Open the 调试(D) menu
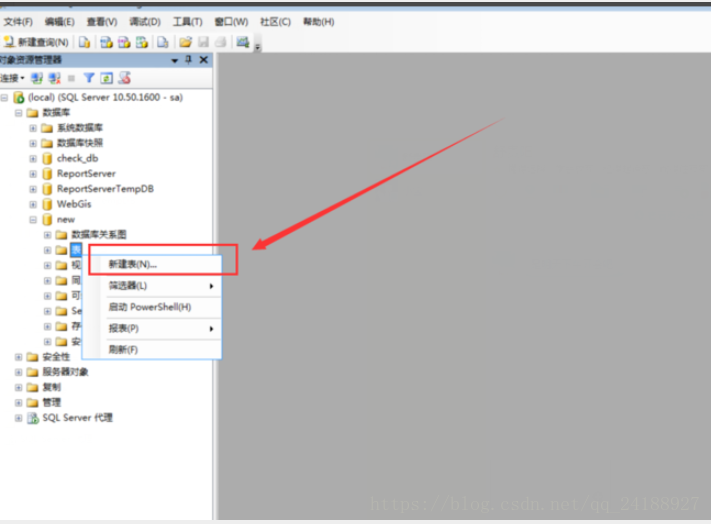 (145, 22)
